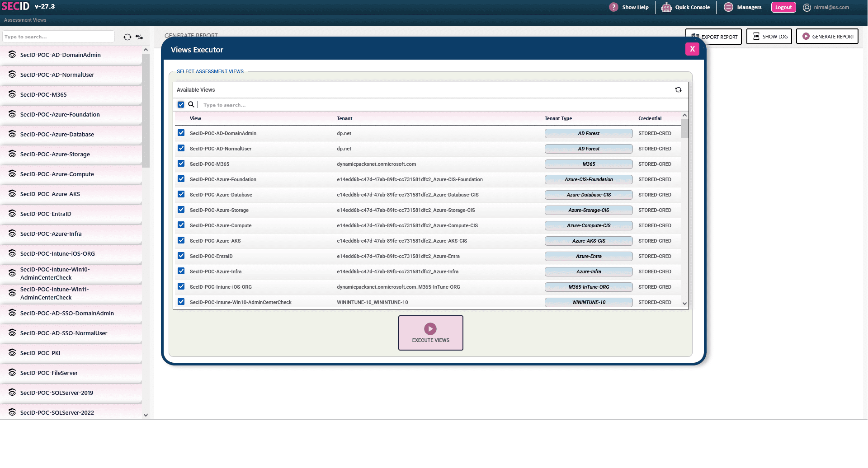The width and height of the screenshot is (868, 468).
Task: Click the Managers menu icon
Action: click(x=728, y=7)
